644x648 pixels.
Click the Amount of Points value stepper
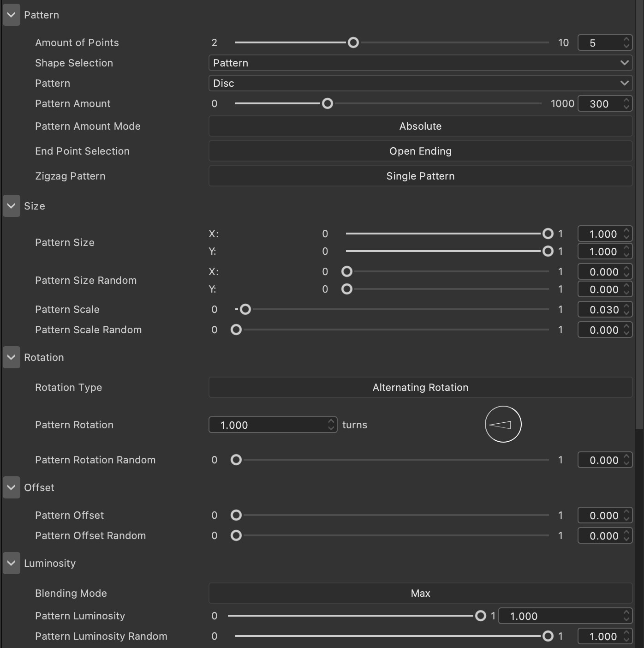626,42
